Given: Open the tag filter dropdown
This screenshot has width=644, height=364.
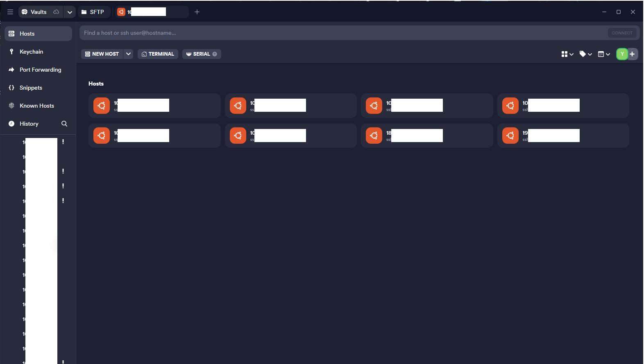Looking at the screenshot, I should click(x=585, y=54).
